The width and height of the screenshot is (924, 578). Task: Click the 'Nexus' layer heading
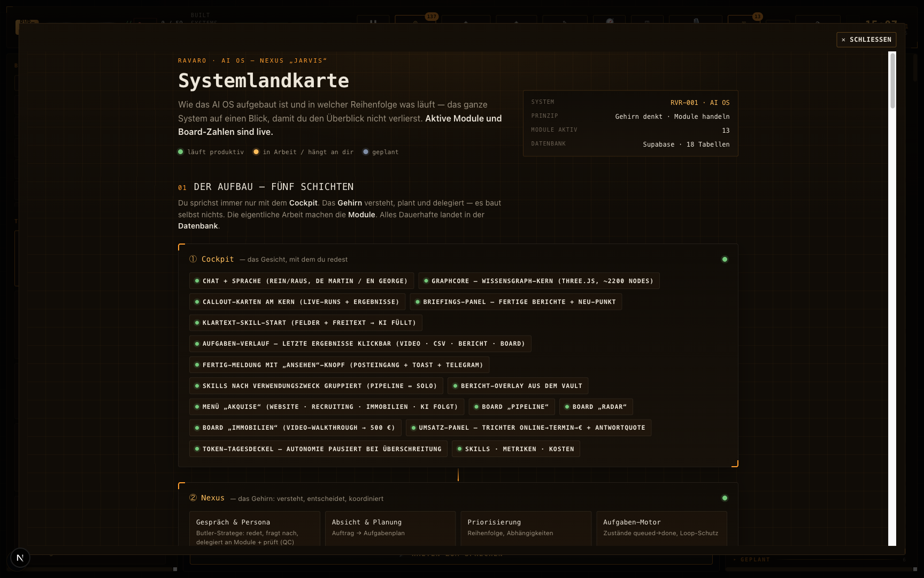point(213,498)
